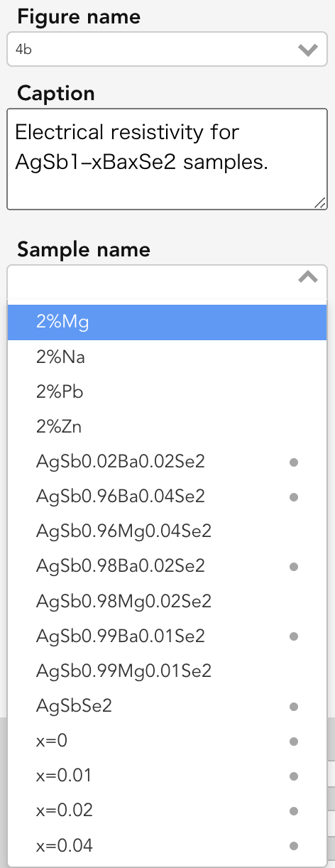Click the gray dot beside AgSb0.98Ba0.02Se2
The image size is (335, 868).
point(294,567)
